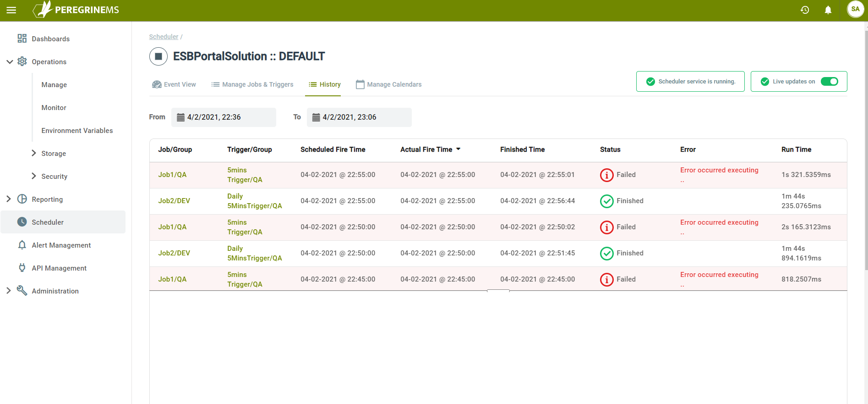Expand the Security submenu

pos(34,176)
